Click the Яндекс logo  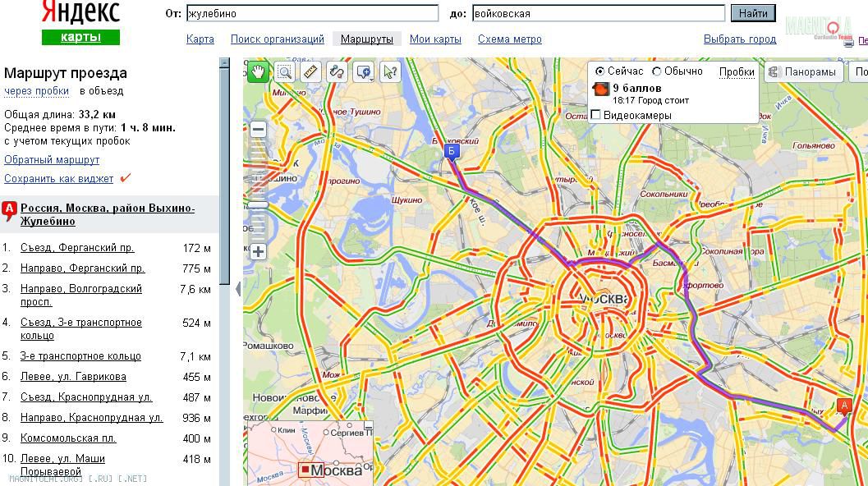80,13
